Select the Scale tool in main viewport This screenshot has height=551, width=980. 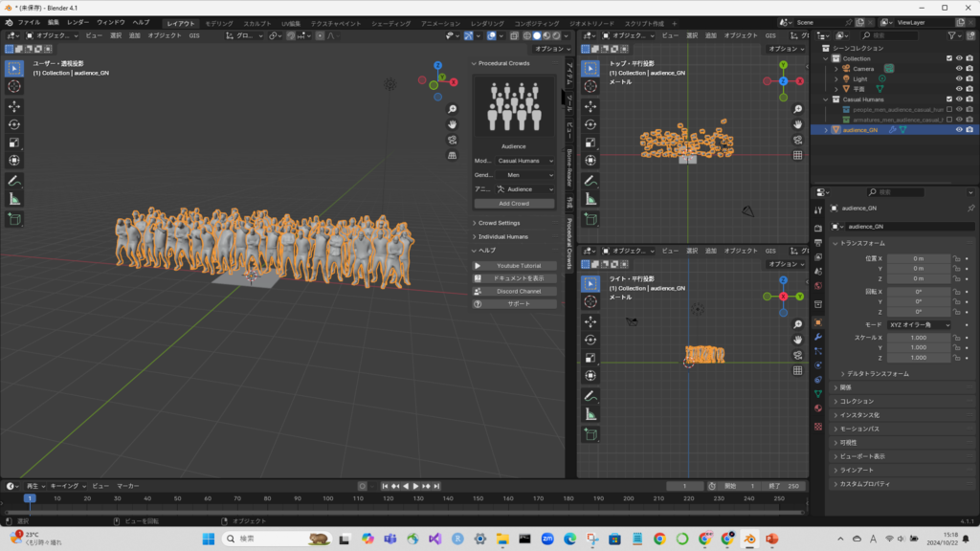coord(14,143)
